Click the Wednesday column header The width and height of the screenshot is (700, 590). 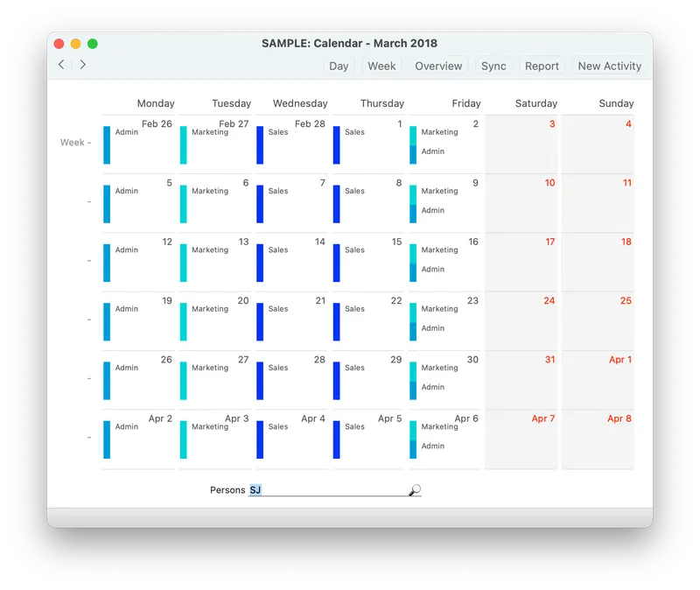pyautogui.click(x=300, y=103)
